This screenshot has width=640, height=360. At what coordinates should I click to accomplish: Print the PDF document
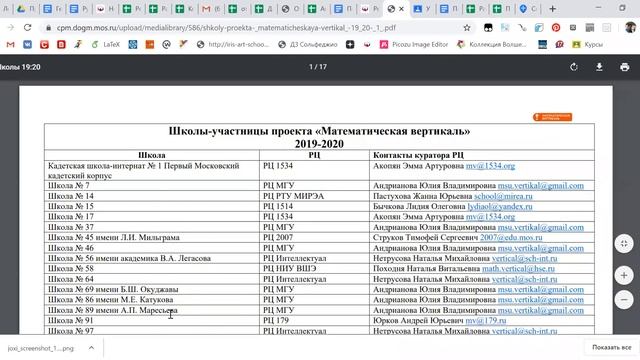[624, 67]
